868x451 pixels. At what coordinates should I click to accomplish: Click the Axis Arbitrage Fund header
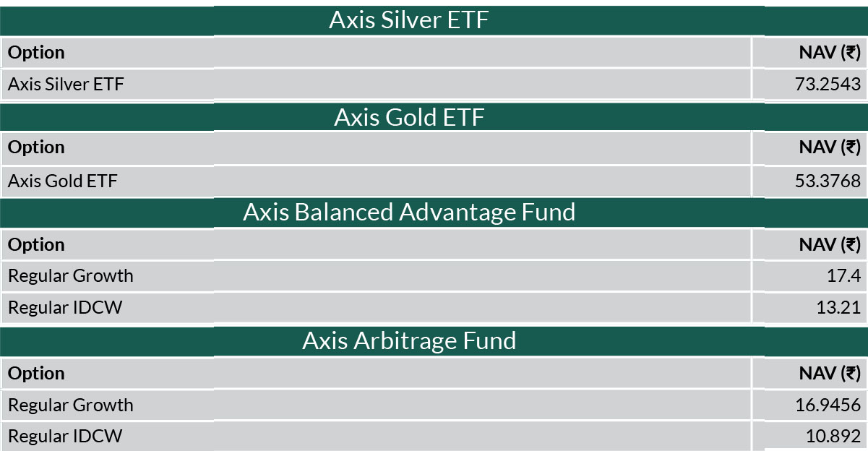409,340
